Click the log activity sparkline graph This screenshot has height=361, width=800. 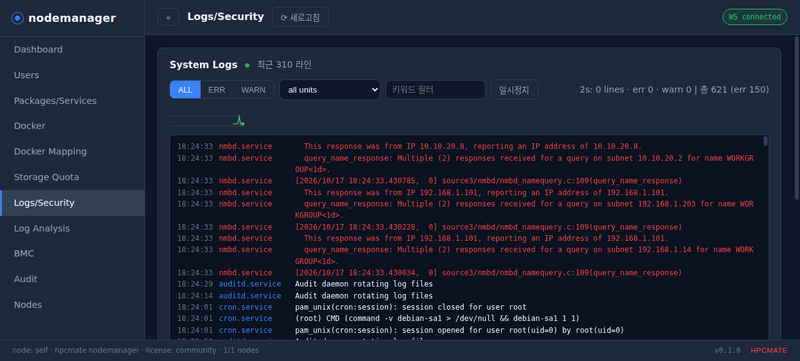[208, 121]
